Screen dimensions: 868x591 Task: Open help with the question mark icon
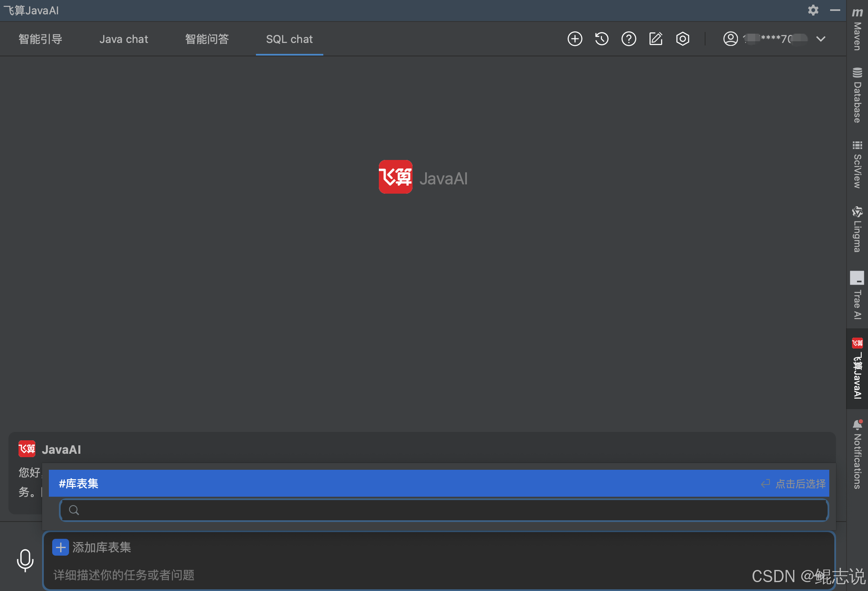(628, 39)
